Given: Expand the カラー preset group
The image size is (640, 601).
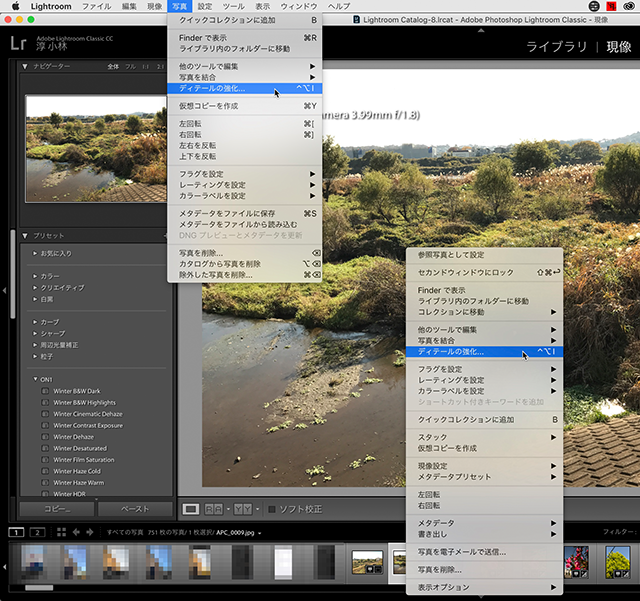Looking at the screenshot, I should pos(35,276).
